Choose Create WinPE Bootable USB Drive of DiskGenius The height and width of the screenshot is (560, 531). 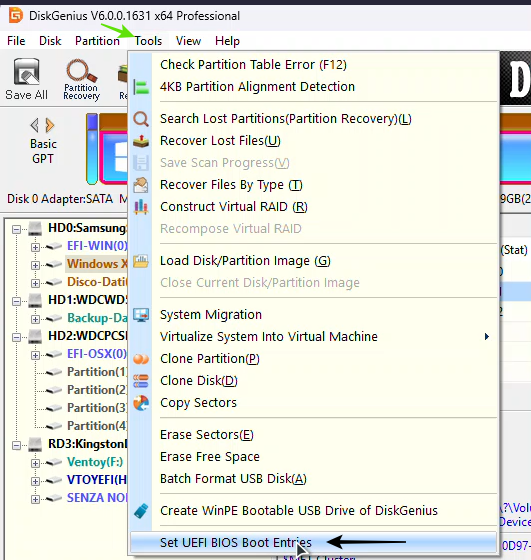(x=314, y=511)
